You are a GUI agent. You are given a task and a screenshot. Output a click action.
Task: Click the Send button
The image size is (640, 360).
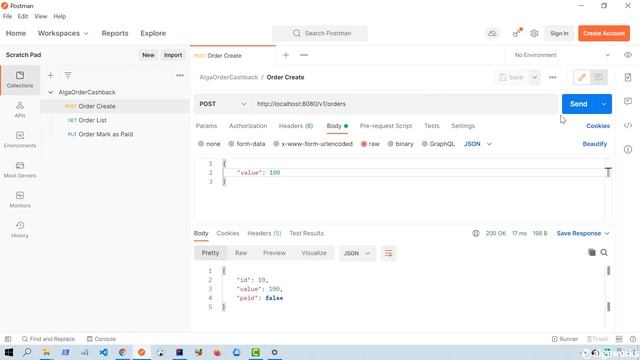point(579,104)
